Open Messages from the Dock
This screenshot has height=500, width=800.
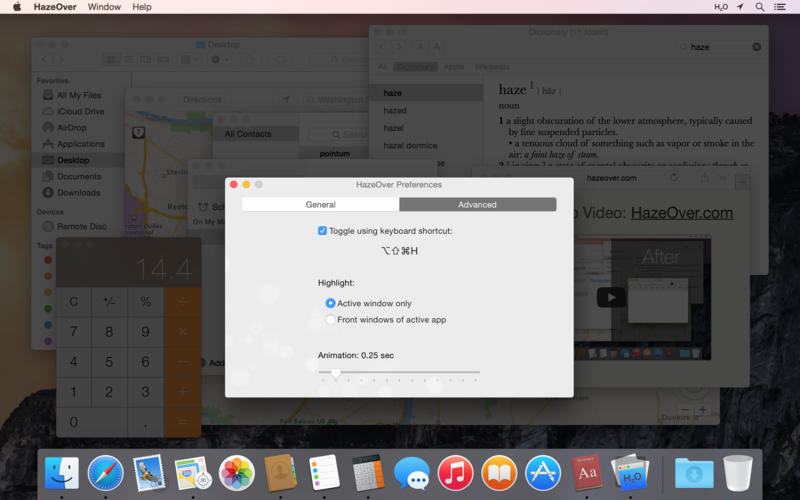coord(412,473)
